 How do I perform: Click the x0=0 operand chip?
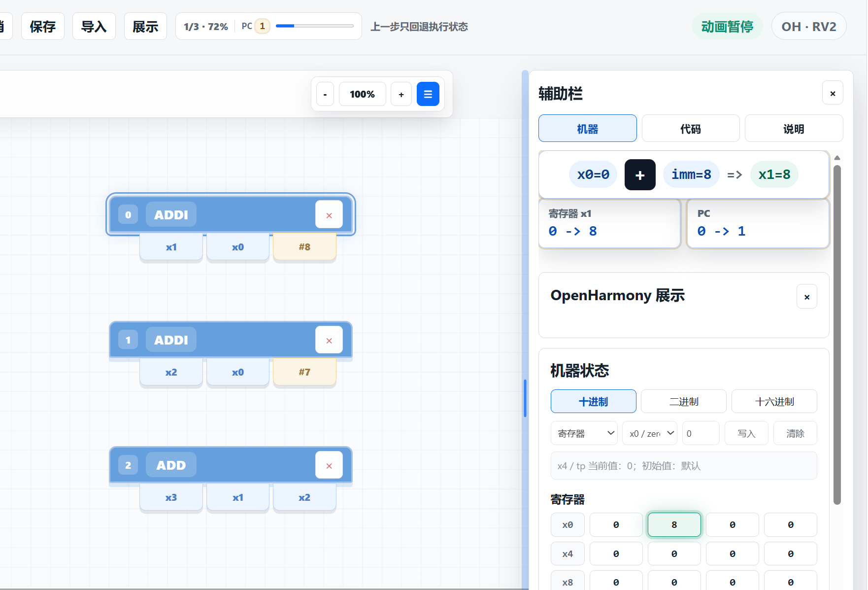point(593,174)
